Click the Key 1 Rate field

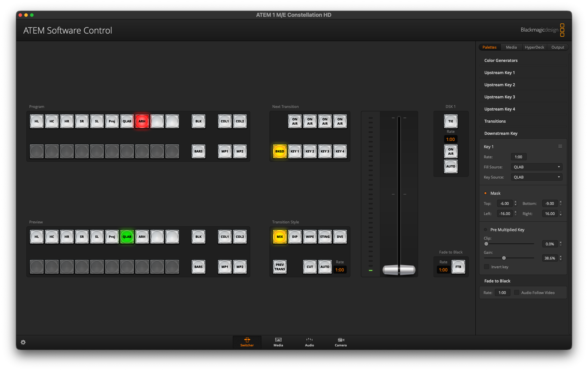[519, 157]
